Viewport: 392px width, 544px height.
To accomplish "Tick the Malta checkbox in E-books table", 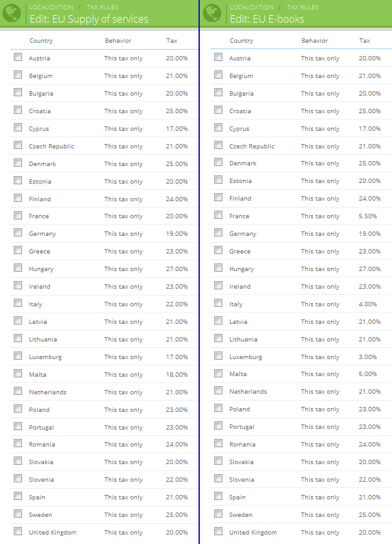I will 219,374.
